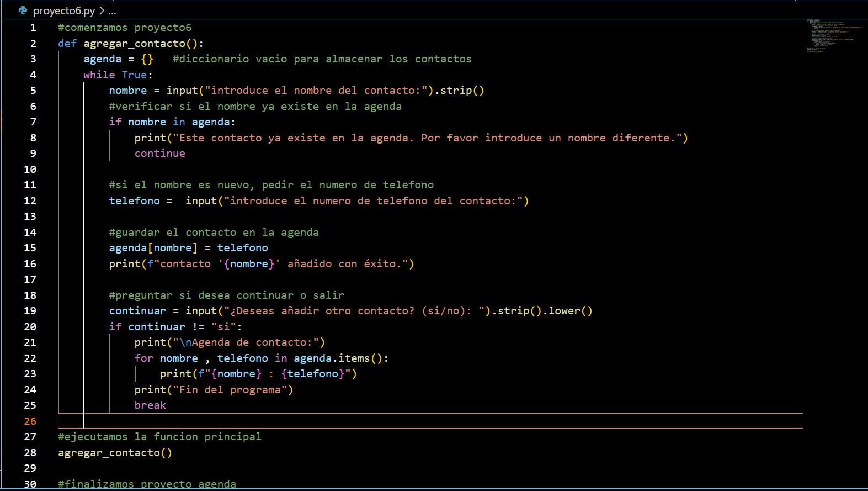Click the minimap code overview
Viewport: 868px width, 491px height.
[x=834, y=36]
